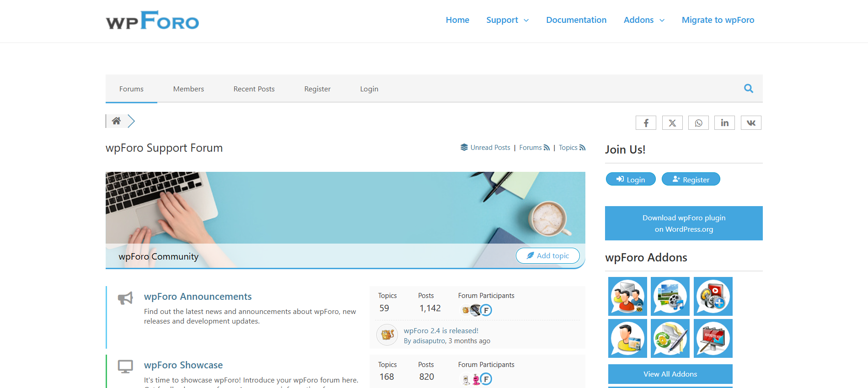This screenshot has width=868, height=388.
Task: Open Documentation in top navigation
Action: 576,20
